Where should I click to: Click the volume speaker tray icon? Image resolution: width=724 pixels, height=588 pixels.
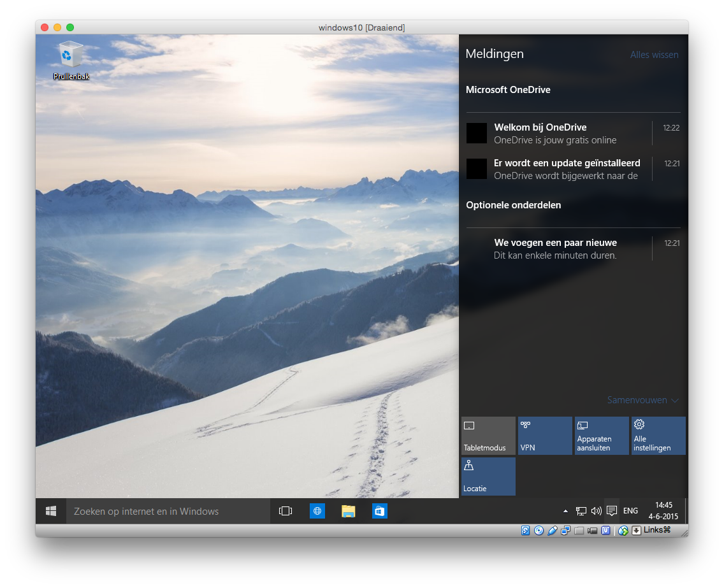tap(597, 511)
